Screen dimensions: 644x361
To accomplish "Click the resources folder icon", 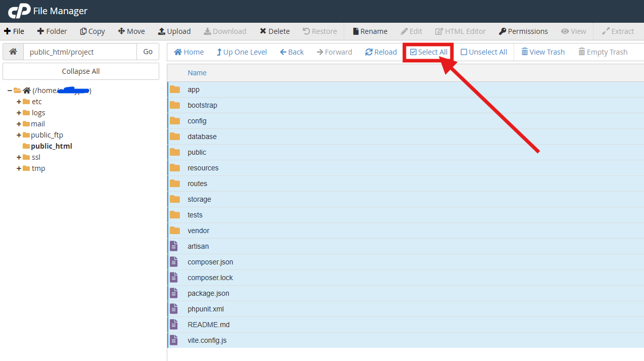I will (x=175, y=168).
